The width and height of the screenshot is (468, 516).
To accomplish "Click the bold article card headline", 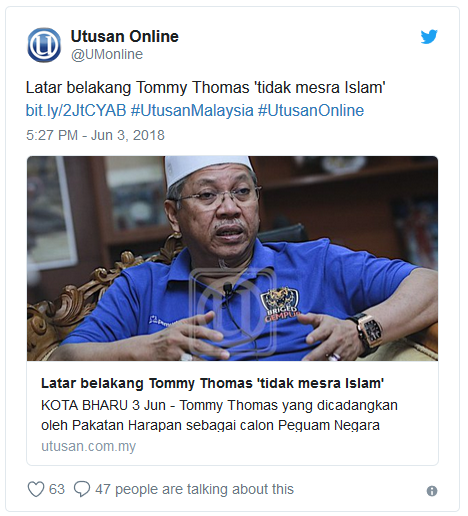I will pos(212,383).
